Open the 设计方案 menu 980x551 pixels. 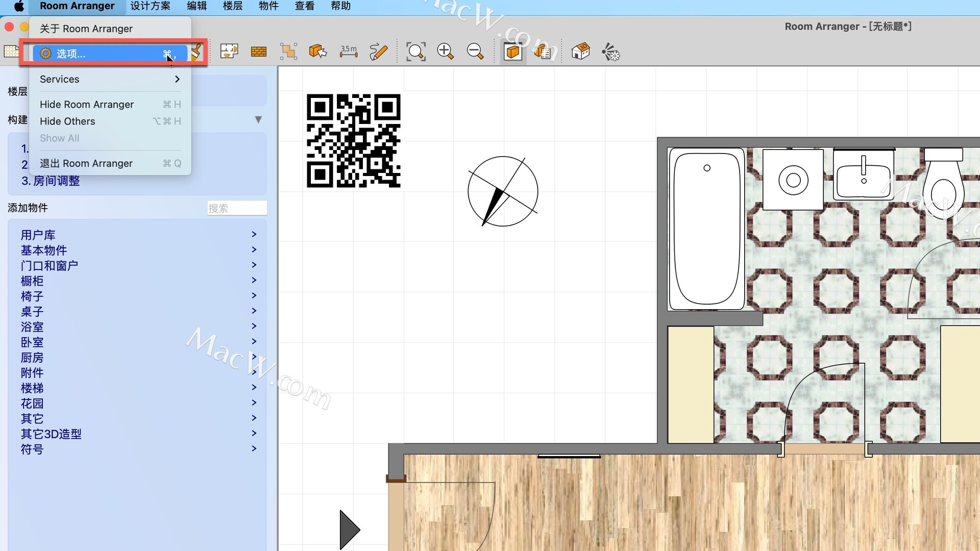pyautogui.click(x=150, y=6)
